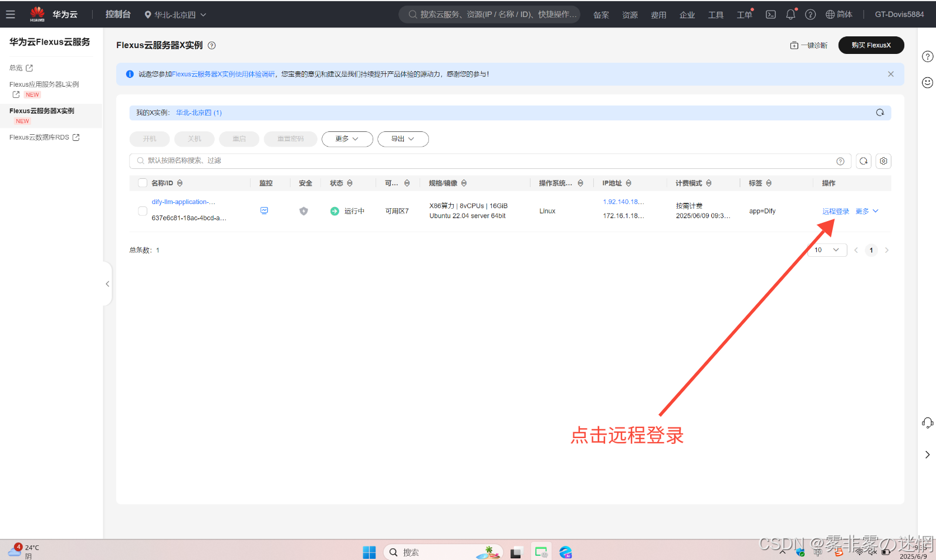
Task: Check the dify-llm-application instance checkbox
Action: pos(143,211)
